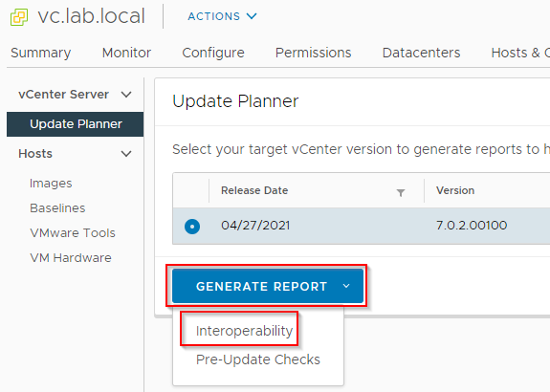Select Update Planner in the sidebar
This screenshot has height=392, width=550.
[x=75, y=124]
